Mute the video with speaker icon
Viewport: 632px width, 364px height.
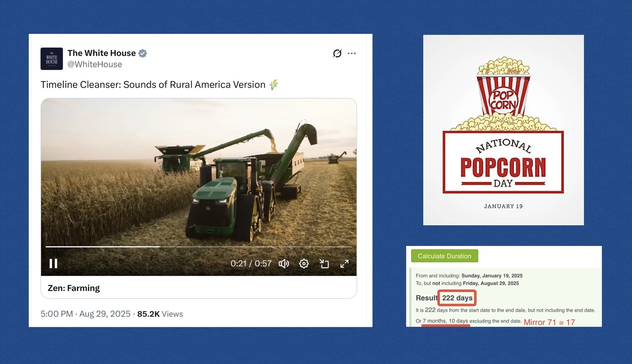pos(284,264)
